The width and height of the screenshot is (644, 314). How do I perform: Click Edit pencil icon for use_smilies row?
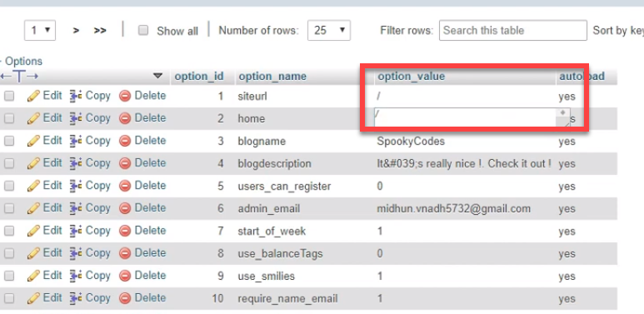click(33, 276)
